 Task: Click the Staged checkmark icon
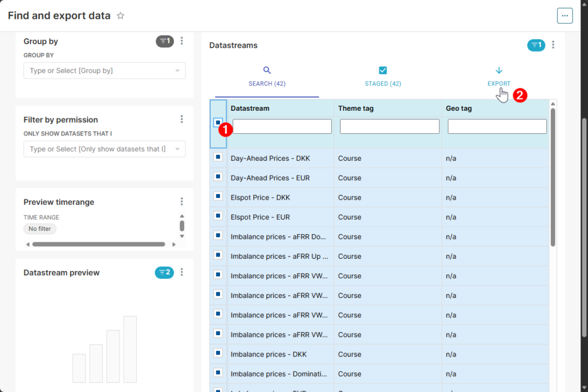[x=383, y=70]
